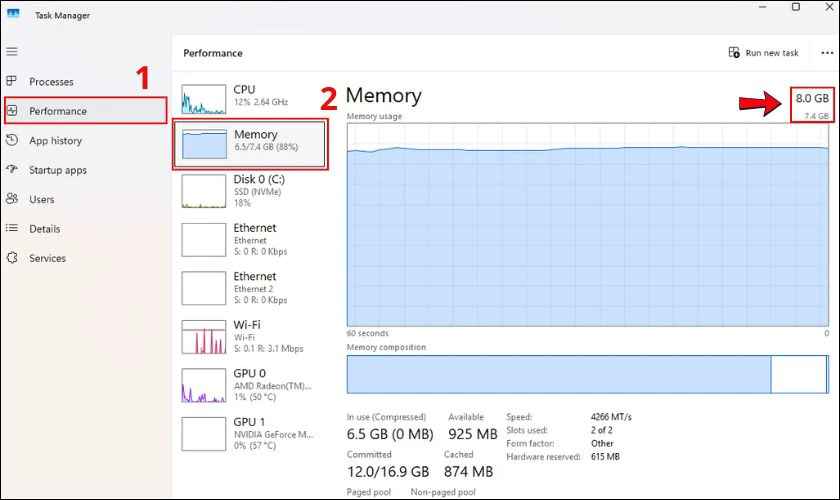Click the Memory composition bar
Viewport: 840px width, 500px height.
click(588, 374)
